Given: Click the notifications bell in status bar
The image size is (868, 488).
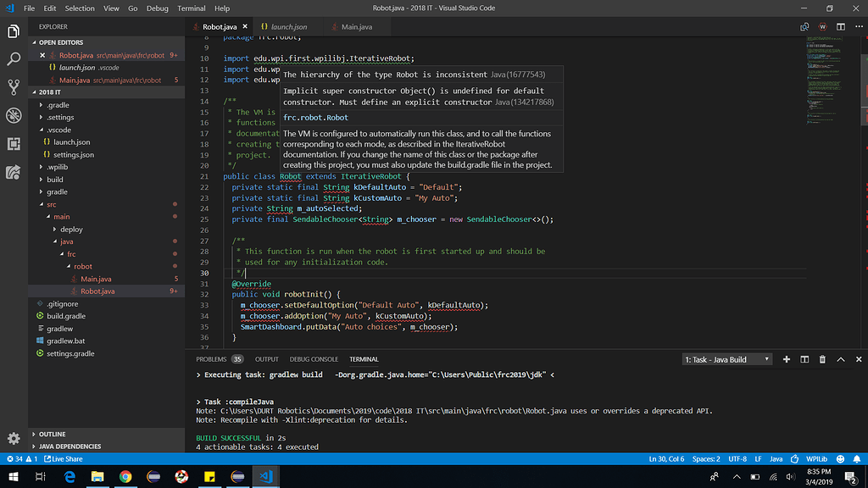Looking at the screenshot, I should point(856,458).
